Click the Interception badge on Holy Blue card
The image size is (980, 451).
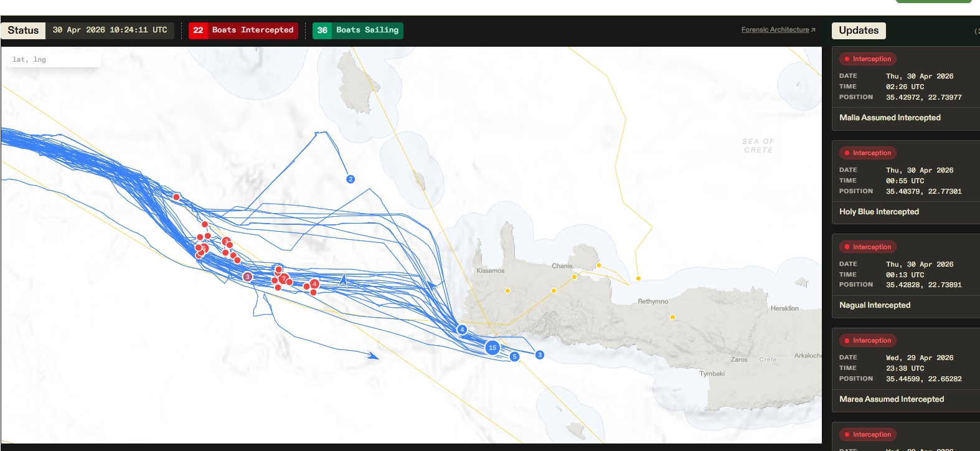[x=867, y=153]
